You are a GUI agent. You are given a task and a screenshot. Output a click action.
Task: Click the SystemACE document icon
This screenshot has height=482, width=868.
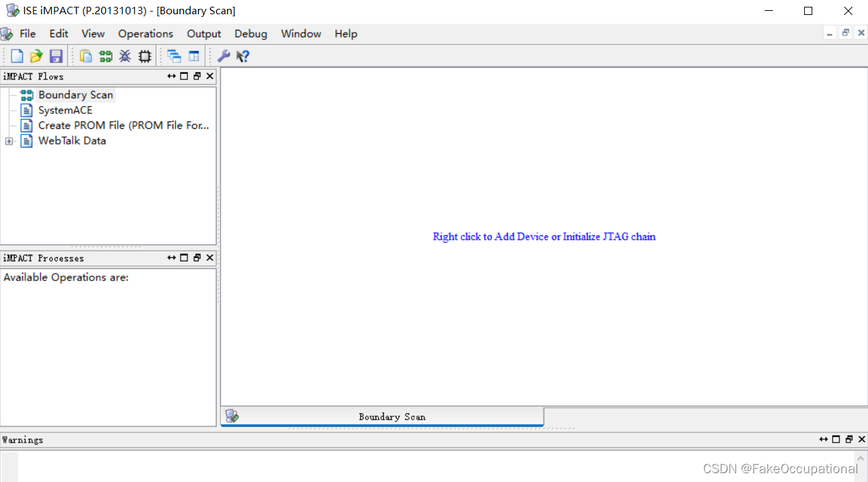click(x=26, y=110)
